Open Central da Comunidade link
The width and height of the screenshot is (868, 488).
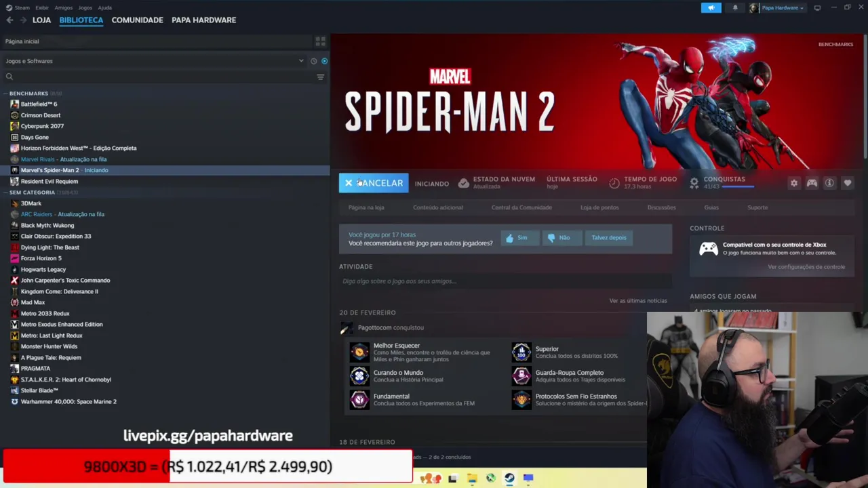click(521, 207)
